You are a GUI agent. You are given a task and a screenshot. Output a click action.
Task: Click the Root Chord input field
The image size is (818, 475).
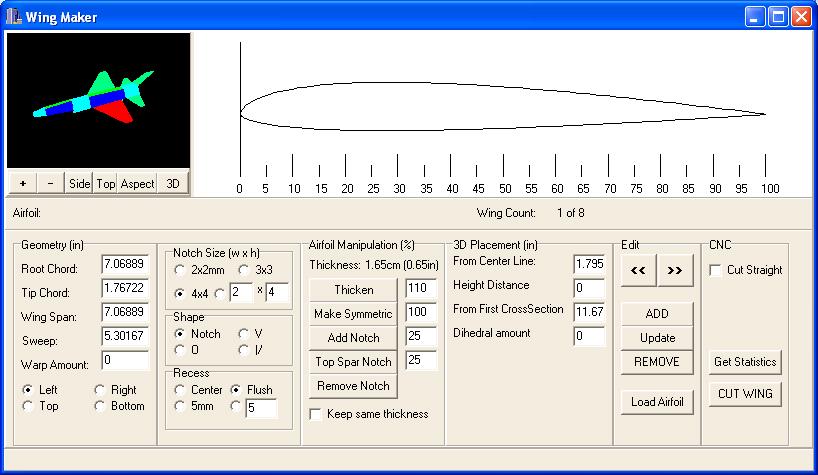pos(125,264)
